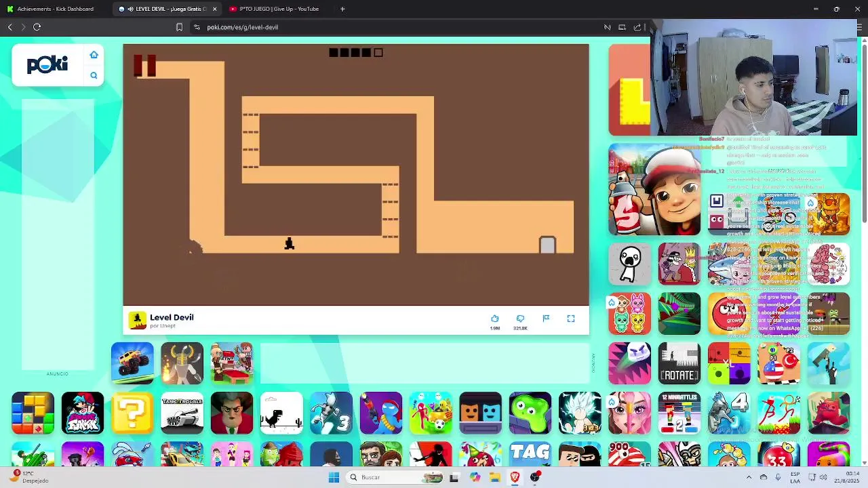Viewport: 868px width, 488px height.
Task: Click the exit door in the game
Action: coord(547,245)
